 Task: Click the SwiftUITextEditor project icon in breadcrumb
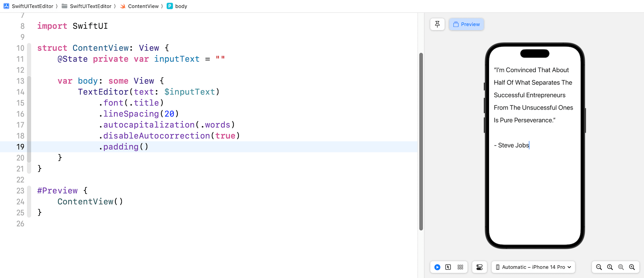pyautogui.click(x=6, y=6)
